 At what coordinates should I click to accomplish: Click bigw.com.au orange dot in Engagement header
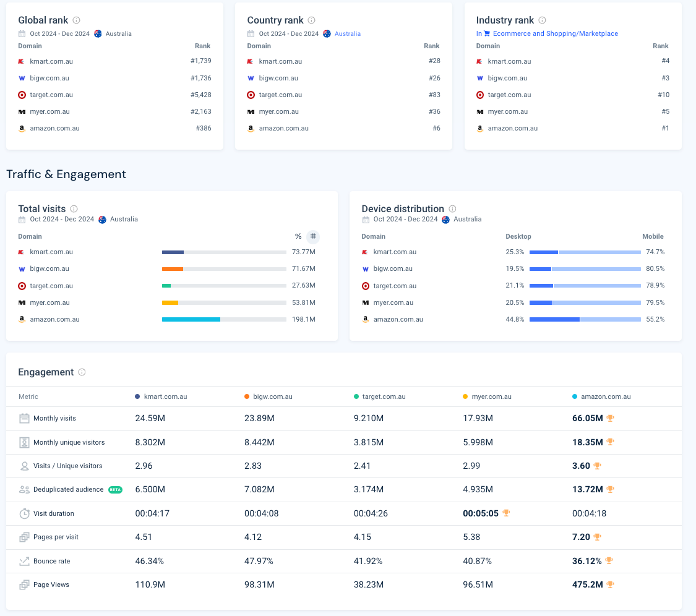247,396
